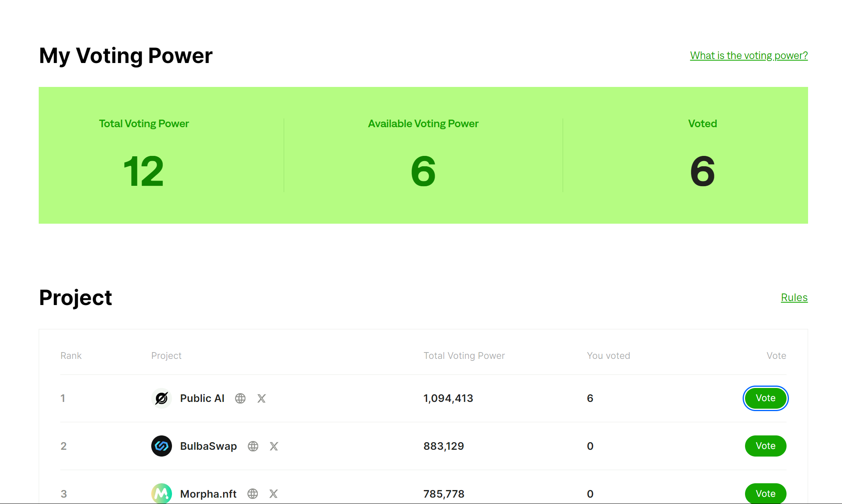Click the Rank column header
842x504 pixels.
71,356
